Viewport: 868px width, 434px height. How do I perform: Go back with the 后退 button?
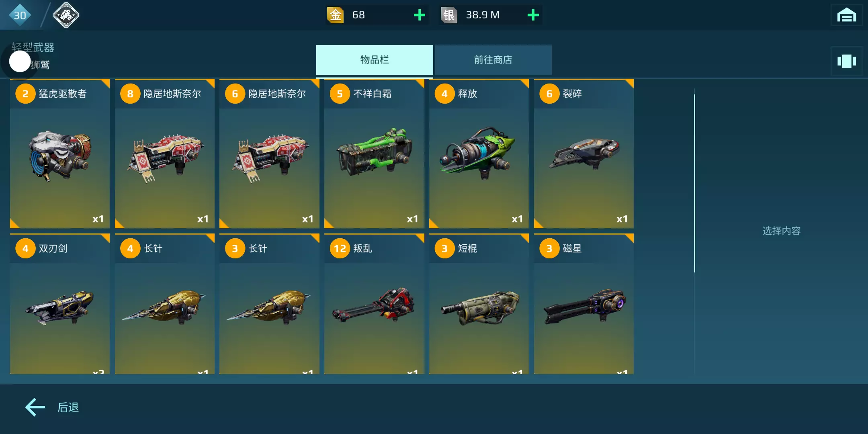(x=52, y=407)
